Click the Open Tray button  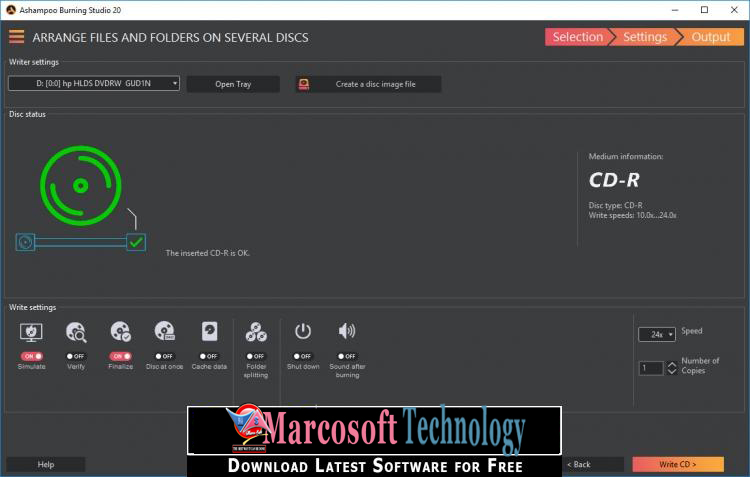point(233,84)
